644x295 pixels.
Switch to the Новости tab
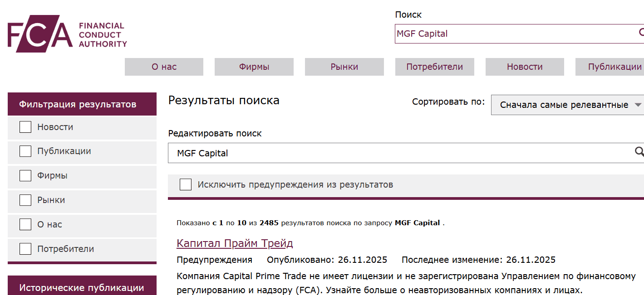click(524, 67)
